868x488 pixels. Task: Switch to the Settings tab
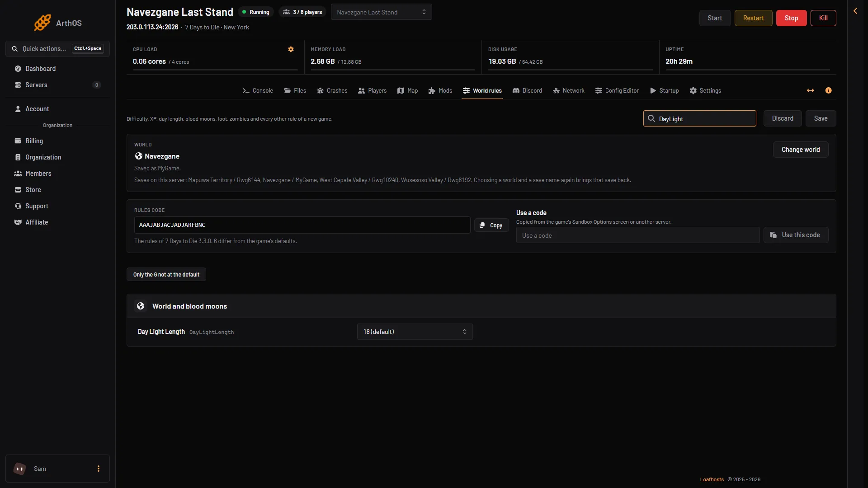(705, 91)
